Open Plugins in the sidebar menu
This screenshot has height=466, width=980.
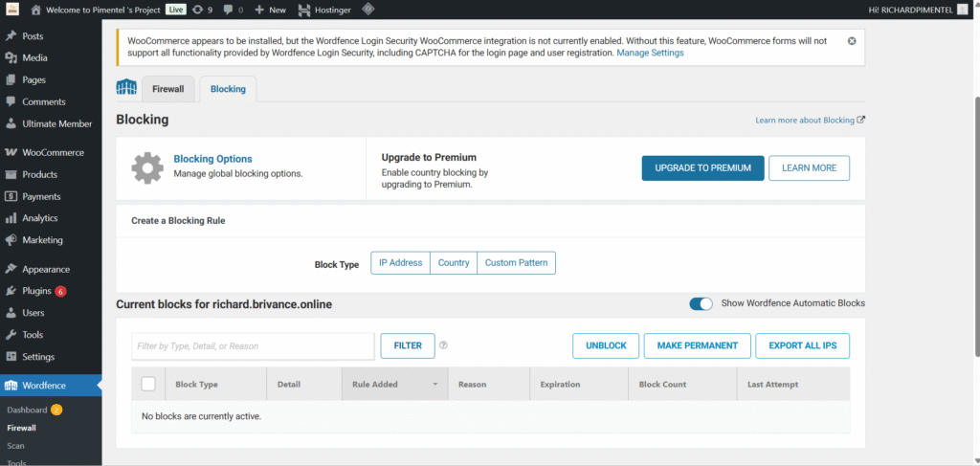(x=36, y=291)
